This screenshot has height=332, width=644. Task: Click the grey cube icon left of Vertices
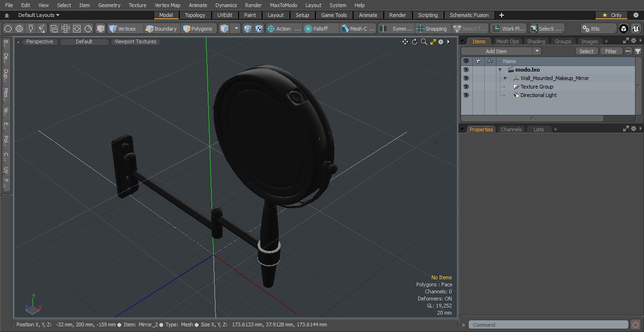click(x=100, y=29)
